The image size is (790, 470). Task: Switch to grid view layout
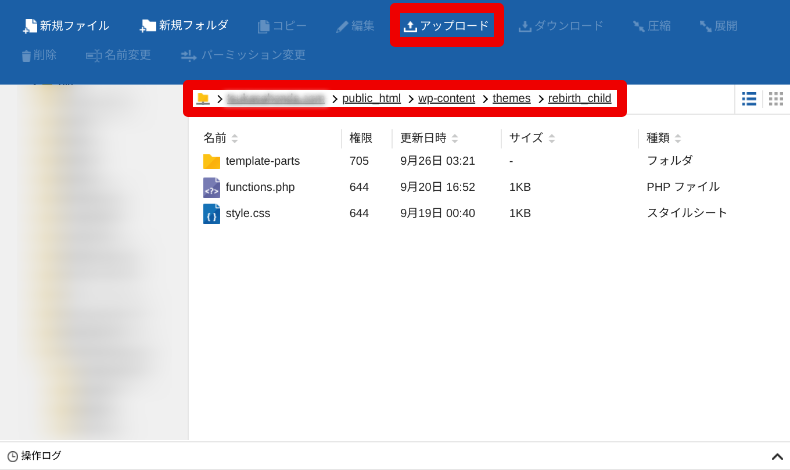(776, 99)
